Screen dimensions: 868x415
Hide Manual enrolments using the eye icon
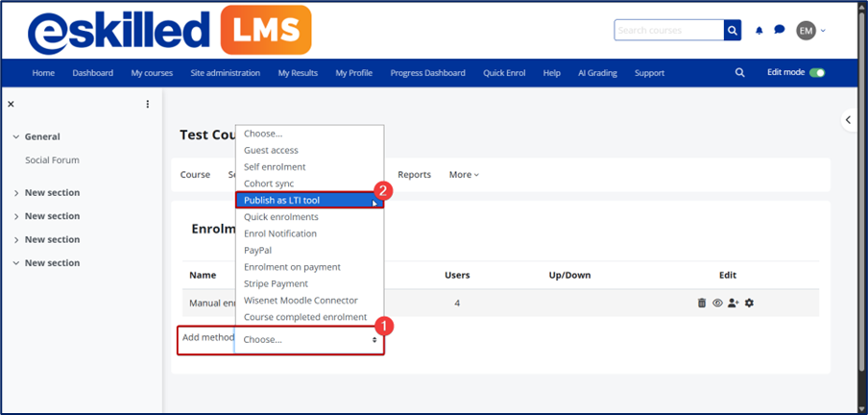coord(717,303)
